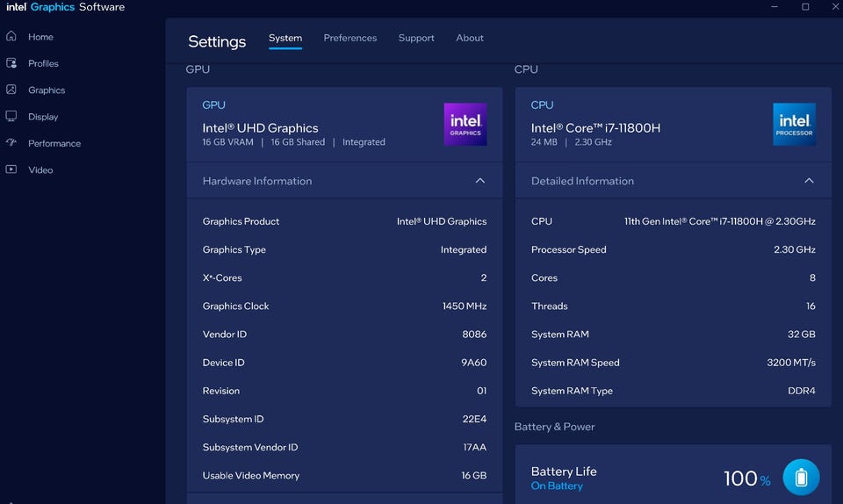This screenshot has width=843, height=504.
Task: Collapse Detailed Information chevron
Action: click(x=809, y=181)
